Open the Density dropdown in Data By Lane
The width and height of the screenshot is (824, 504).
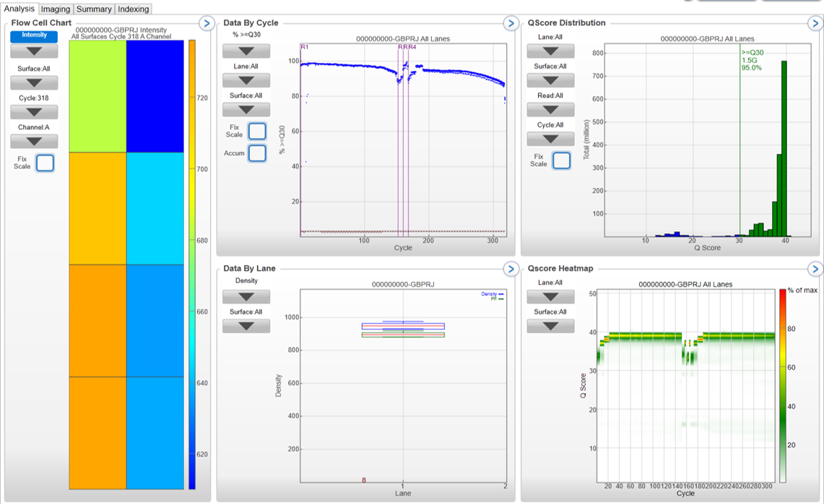tap(246, 296)
